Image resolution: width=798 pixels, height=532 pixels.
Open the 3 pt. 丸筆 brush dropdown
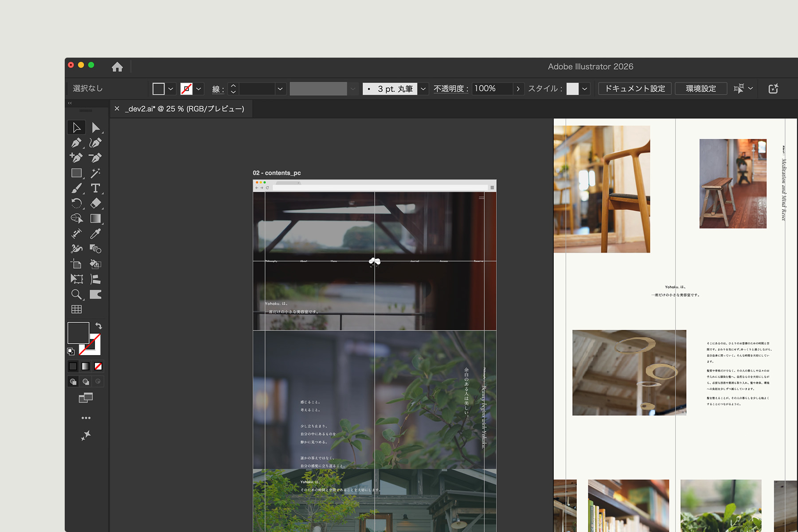pos(423,89)
